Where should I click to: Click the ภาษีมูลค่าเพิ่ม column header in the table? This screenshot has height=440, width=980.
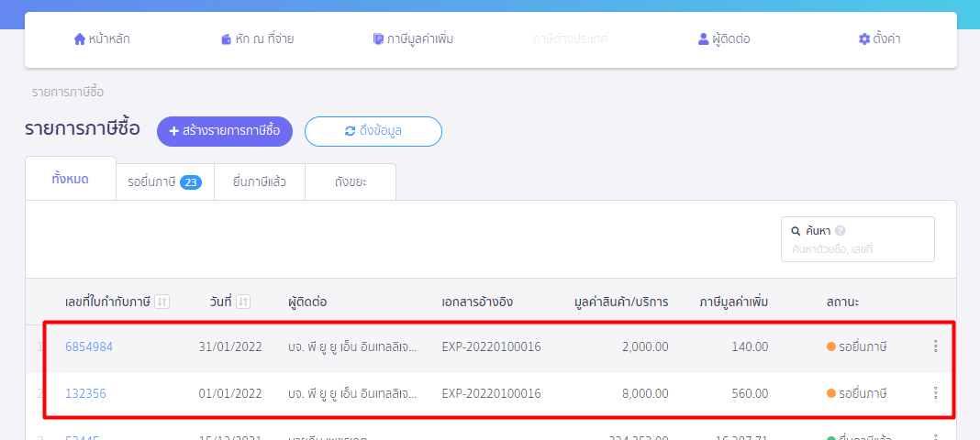(x=734, y=302)
